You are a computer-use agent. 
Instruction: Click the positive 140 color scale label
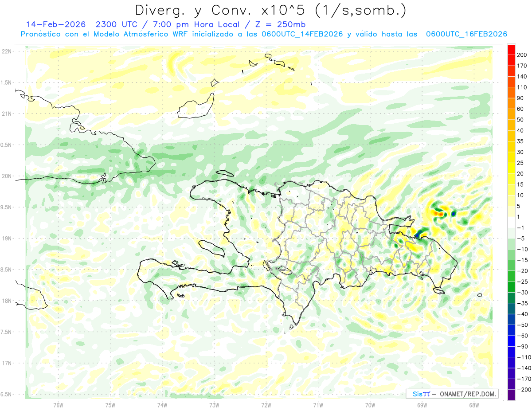[522, 76]
